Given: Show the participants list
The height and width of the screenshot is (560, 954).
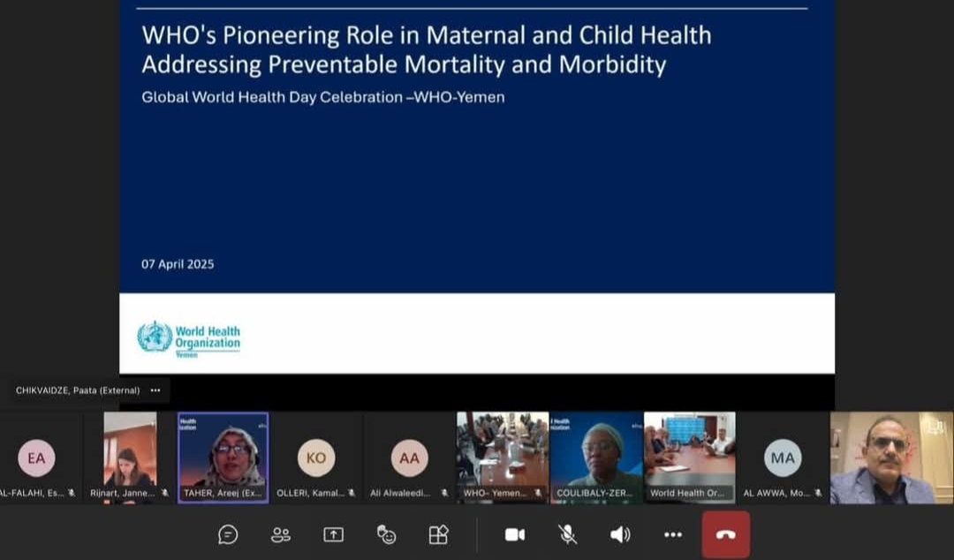Looking at the screenshot, I should click(x=281, y=535).
